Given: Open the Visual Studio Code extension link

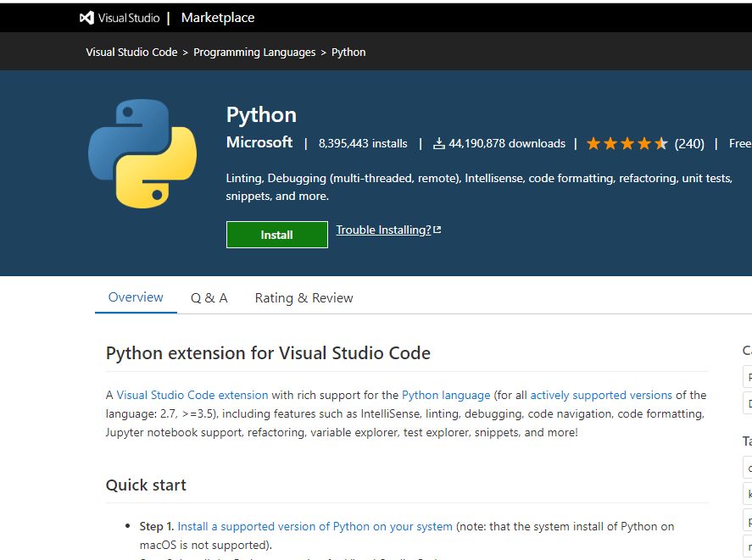Looking at the screenshot, I should pyautogui.click(x=192, y=395).
